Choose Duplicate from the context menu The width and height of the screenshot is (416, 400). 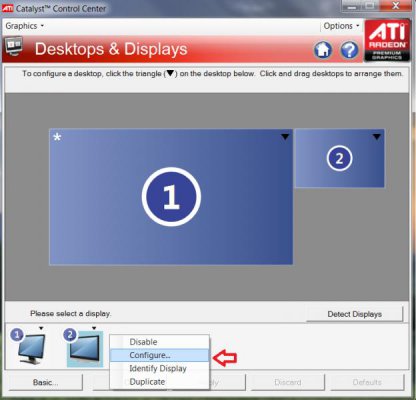[x=159, y=382]
